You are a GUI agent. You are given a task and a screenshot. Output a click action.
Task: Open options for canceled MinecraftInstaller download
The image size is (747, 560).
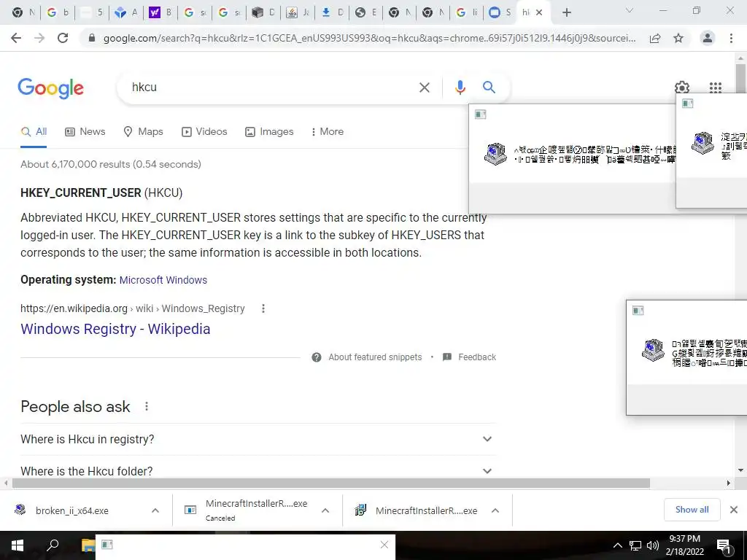point(325,510)
